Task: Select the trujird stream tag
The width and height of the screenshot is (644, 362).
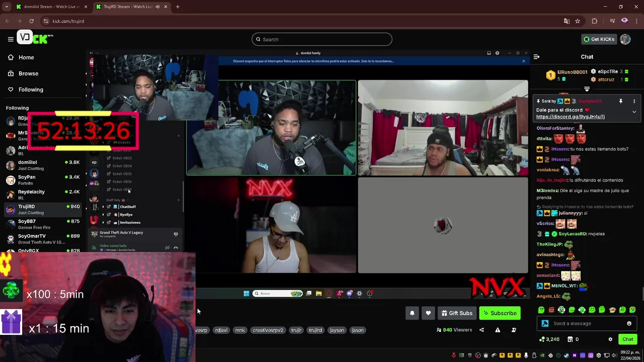Action: 315,330
